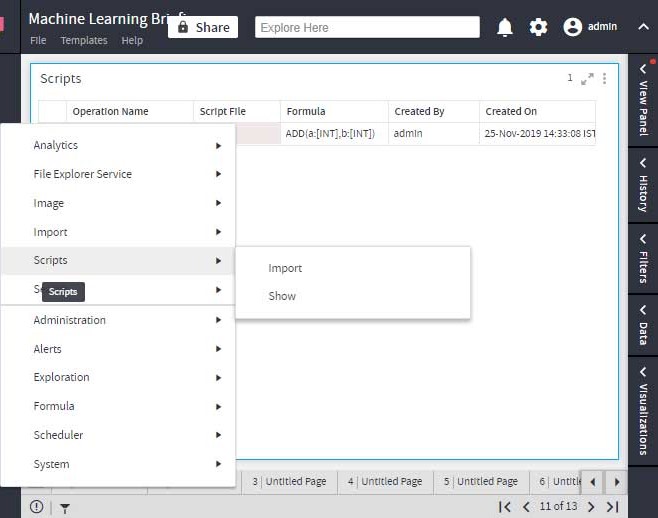Select the ADD(a:[INT],b:[INT]) formula cell
The image size is (658, 518).
pos(334,134)
